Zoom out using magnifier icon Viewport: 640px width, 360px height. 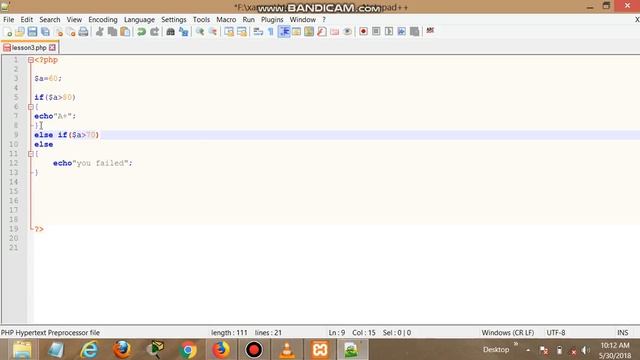213,32
